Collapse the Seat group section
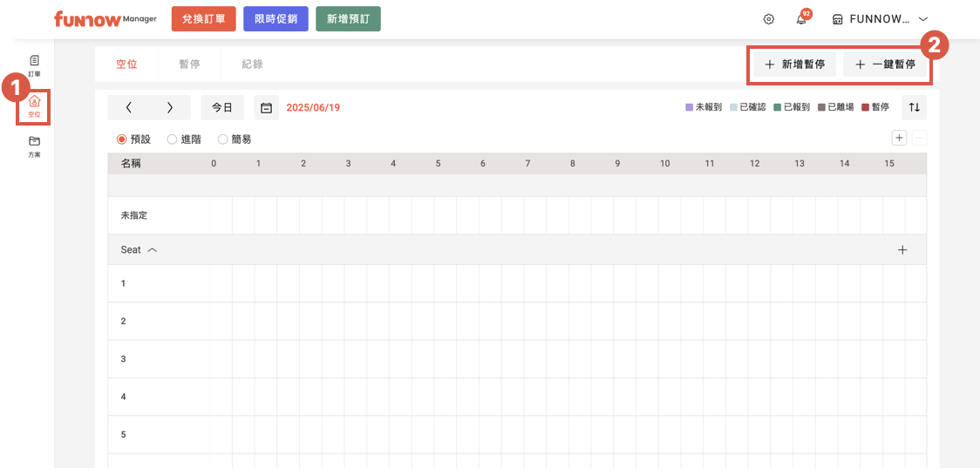Screen dimensions: 980x469 tap(153, 250)
